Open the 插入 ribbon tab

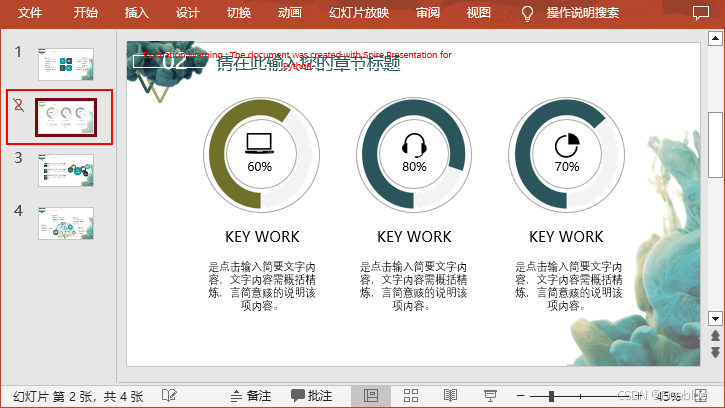click(136, 13)
